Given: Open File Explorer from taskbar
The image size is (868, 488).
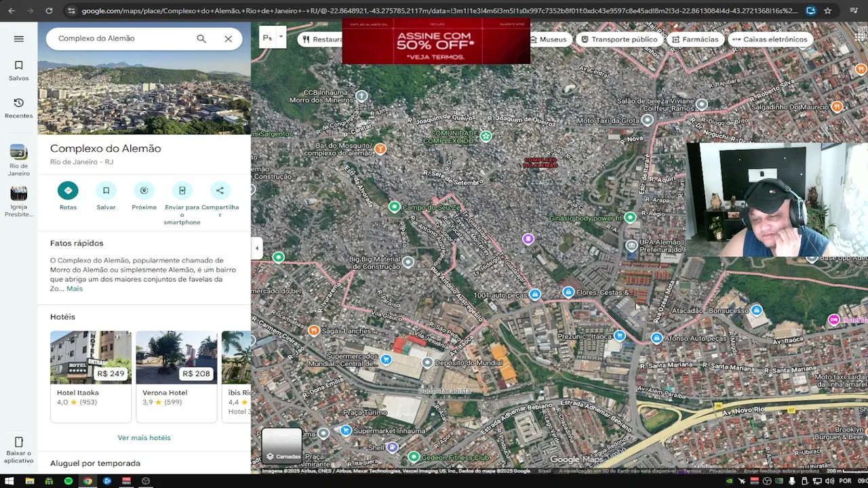Looking at the screenshot, I should [29, 481].
